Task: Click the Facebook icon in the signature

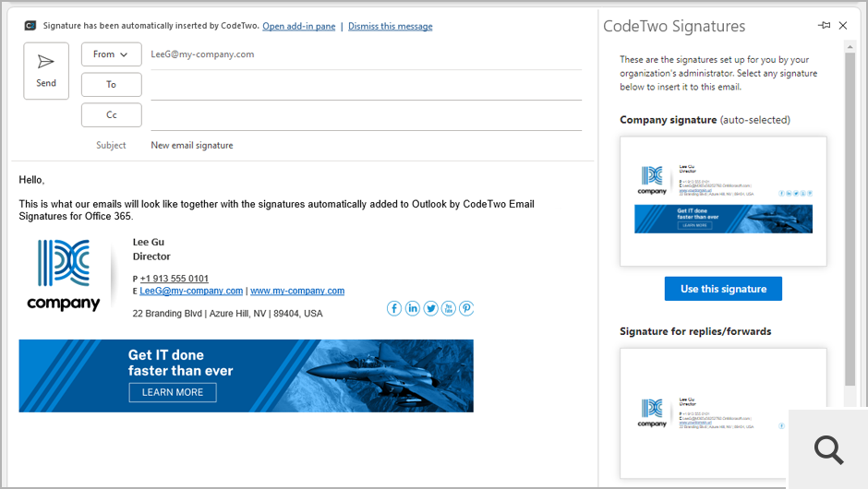Action: click(x=394, y=308)
